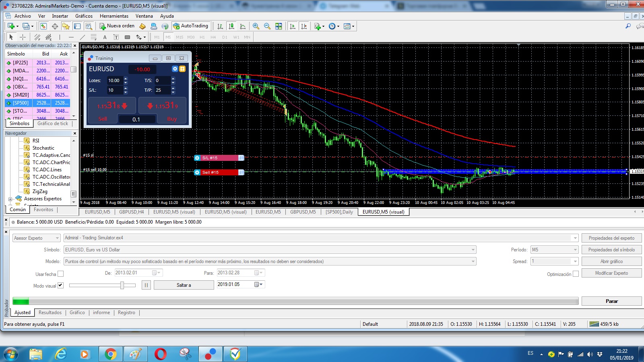Toggle the AutoTrading button
Viewport: 644px width, 362px height.
[191, 26]
